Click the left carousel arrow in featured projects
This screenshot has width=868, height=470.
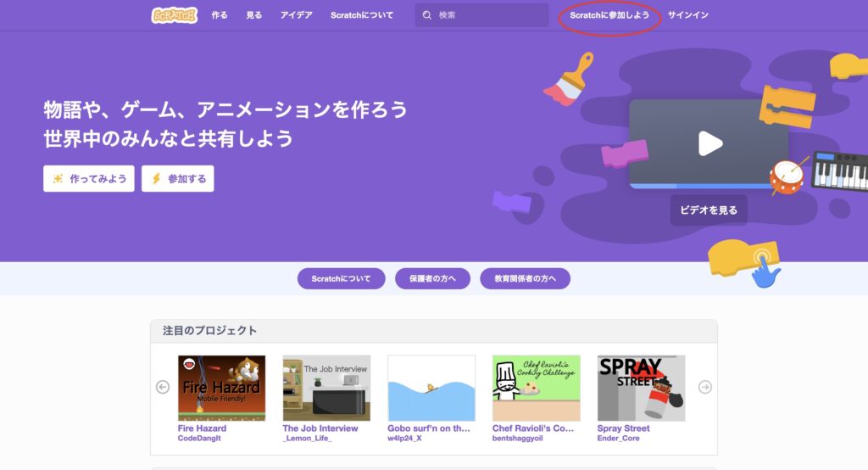163,387
